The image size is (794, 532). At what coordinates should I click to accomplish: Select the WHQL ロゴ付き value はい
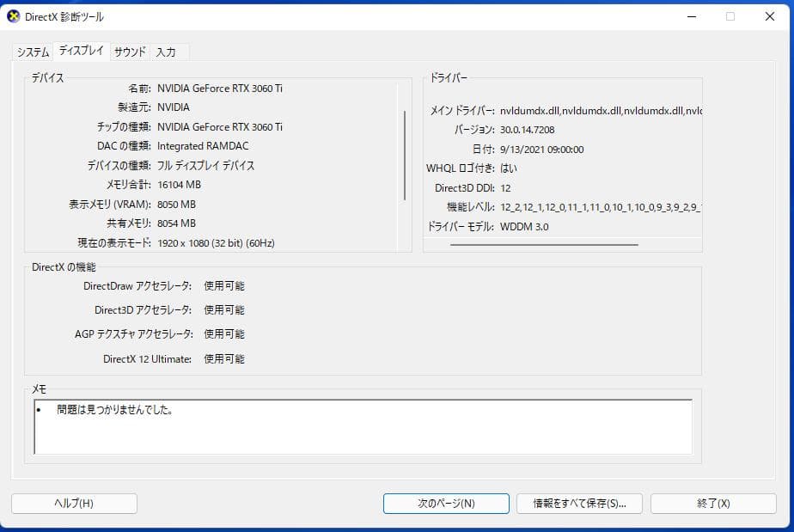pos(507,168)
